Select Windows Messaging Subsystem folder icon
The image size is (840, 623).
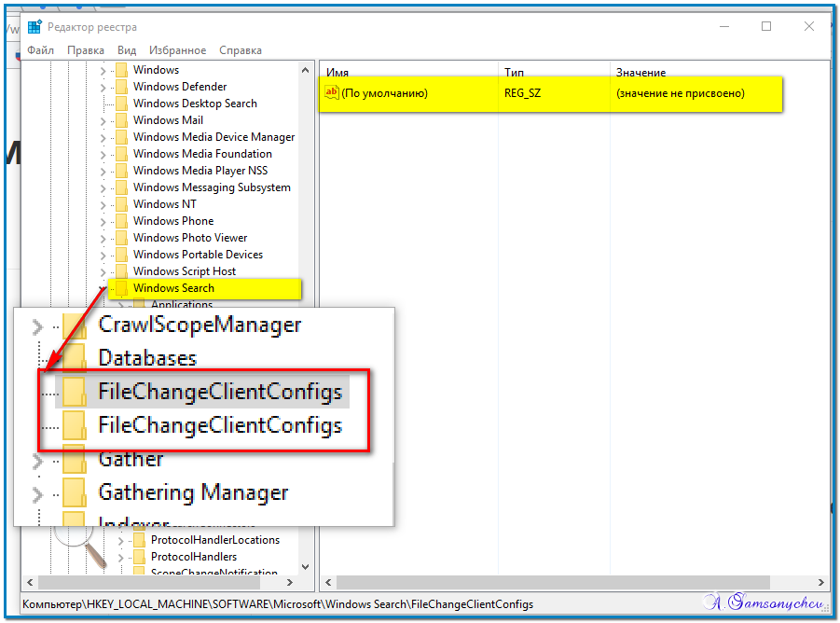[122, 187]
